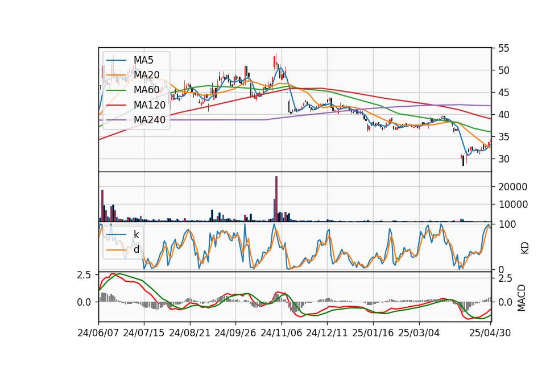Click the tallest volume bar in November
Viewport: 546px width, 392px height.
pyautogui.click(x=276, y=199)
